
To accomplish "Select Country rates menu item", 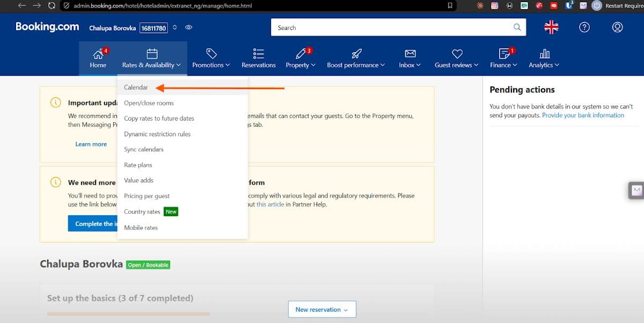I will [x=182, y=212].
